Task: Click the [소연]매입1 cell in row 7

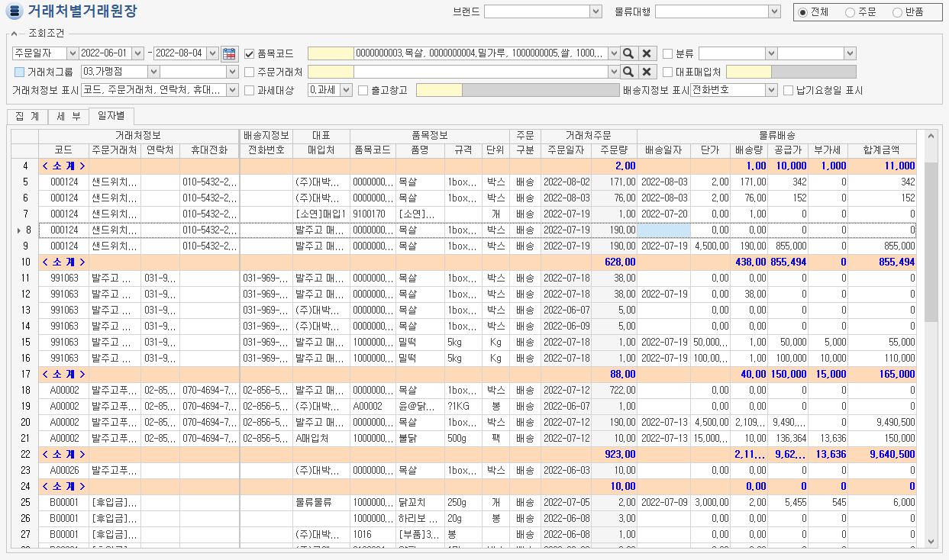Action: pos(321,214)
